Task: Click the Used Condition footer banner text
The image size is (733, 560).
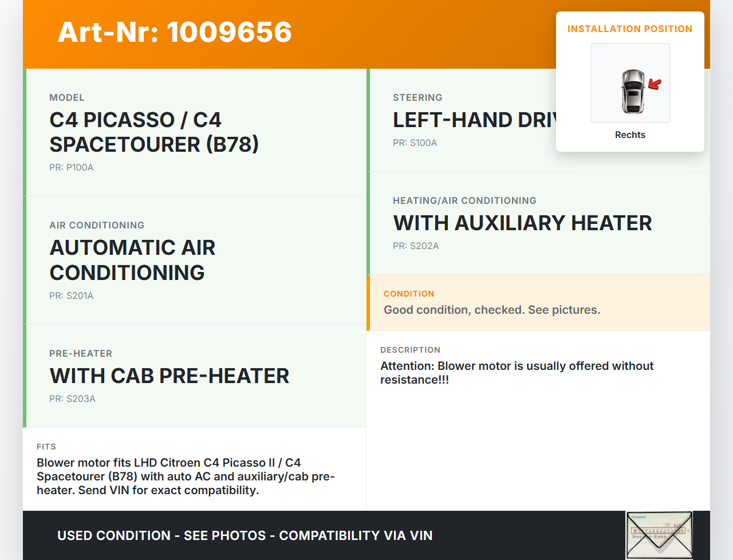Action: [x=245, y=536]
